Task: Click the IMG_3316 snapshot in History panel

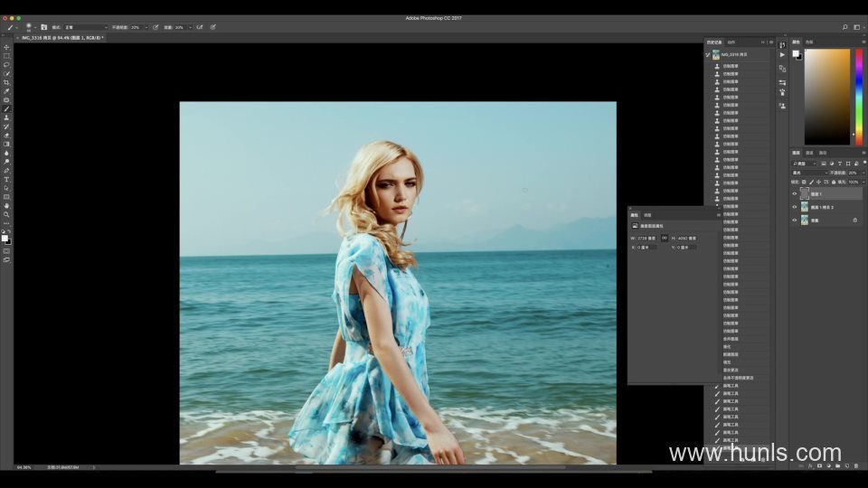Action: click(x=732, y=54)
